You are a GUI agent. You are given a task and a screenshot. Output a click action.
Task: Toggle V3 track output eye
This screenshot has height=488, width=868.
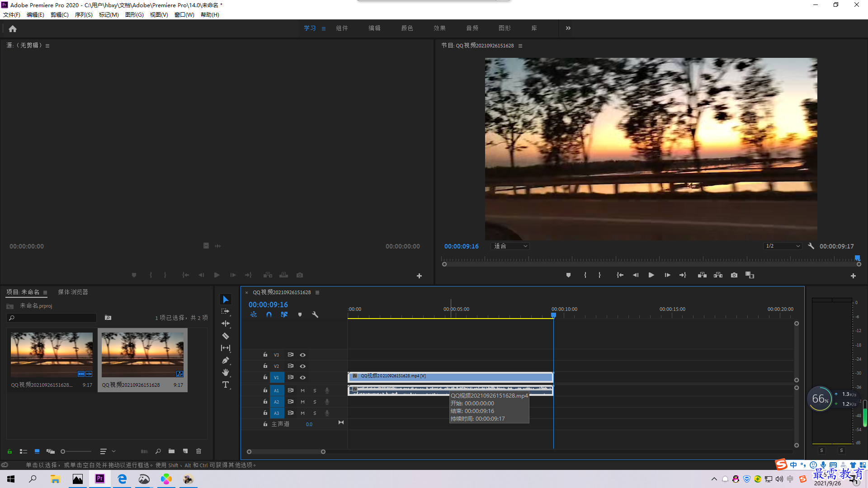(x=302, y=355)
